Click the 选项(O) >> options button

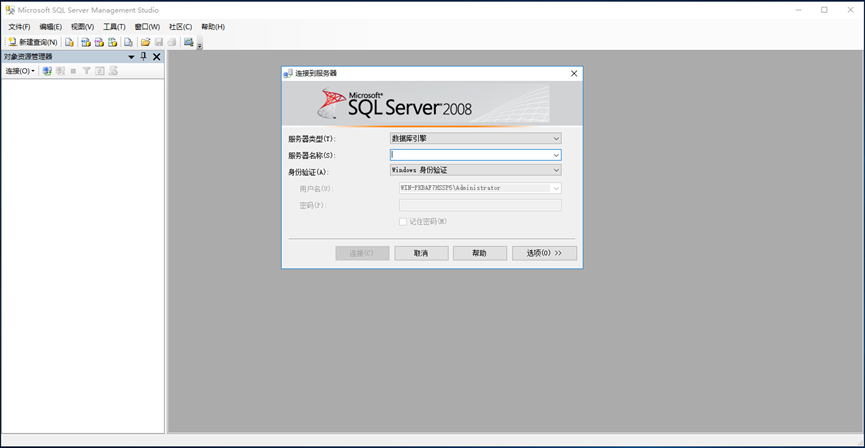[x=544, y=253]
